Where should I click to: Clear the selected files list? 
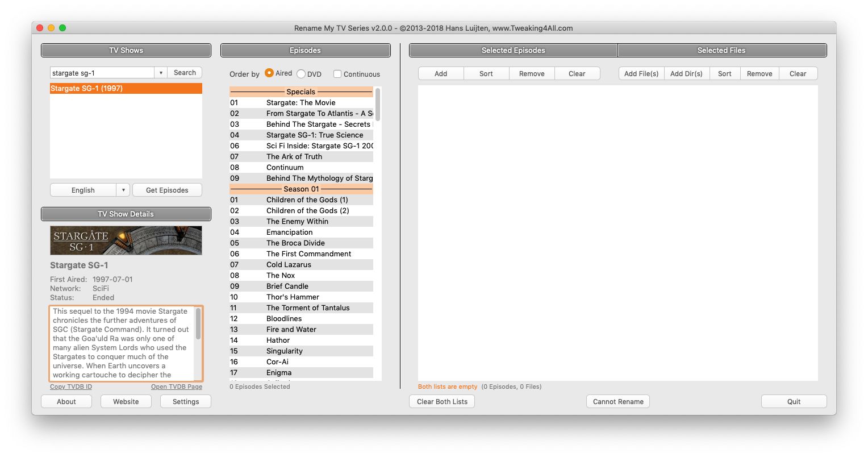tap(798, 74)
